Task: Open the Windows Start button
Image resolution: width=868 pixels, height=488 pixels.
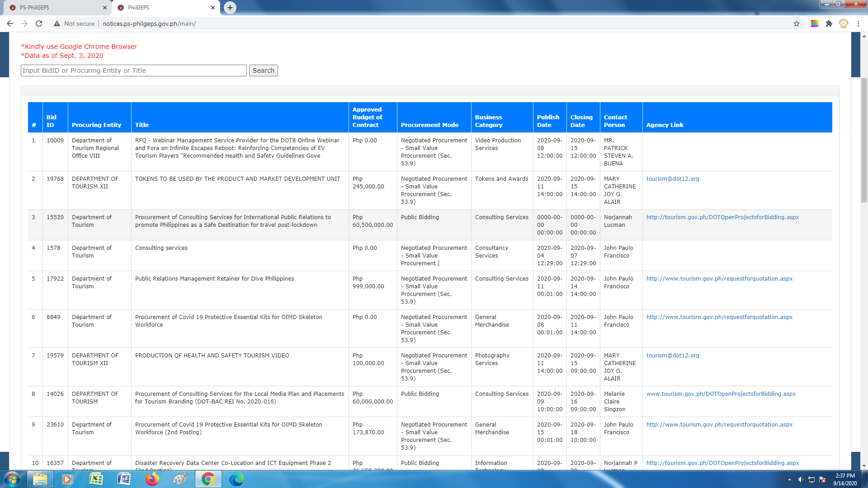Action: pos(12,479)
